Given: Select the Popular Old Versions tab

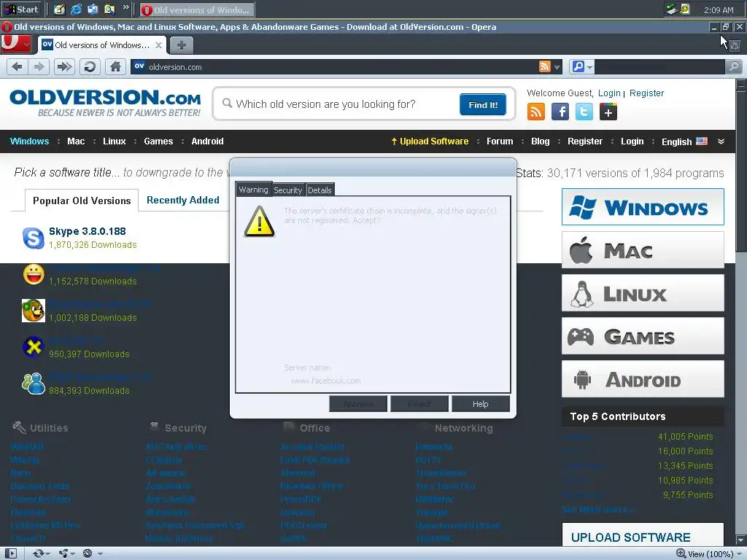Looking at the screenshot, I should (82, 201).
